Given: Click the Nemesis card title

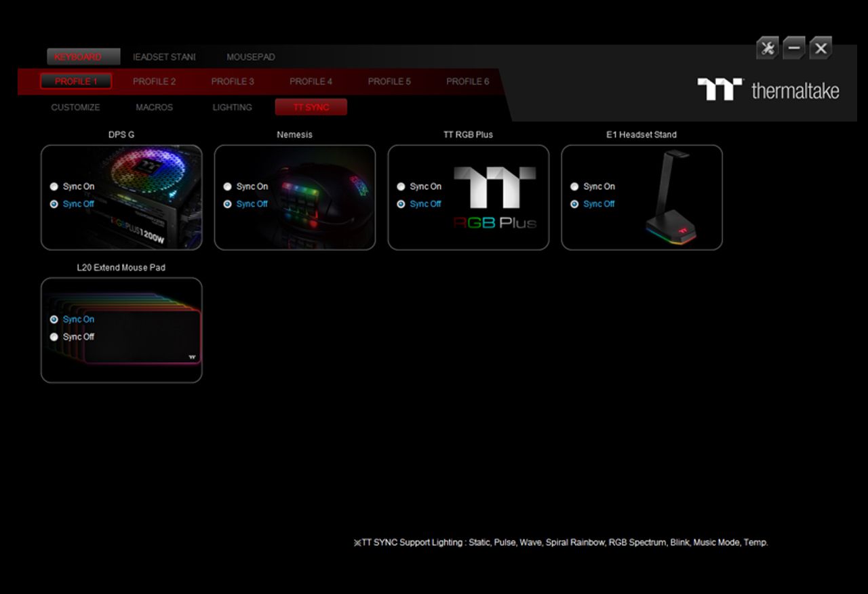Looking at the screenshot, I should point(295,135).
